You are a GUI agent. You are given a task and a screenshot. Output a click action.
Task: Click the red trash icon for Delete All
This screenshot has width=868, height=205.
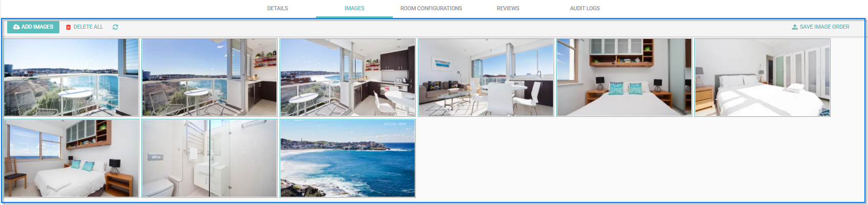(68, 27)
